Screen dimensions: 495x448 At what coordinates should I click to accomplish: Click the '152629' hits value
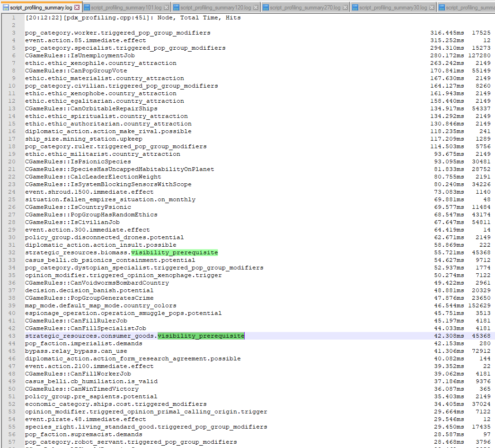point(479,306)
